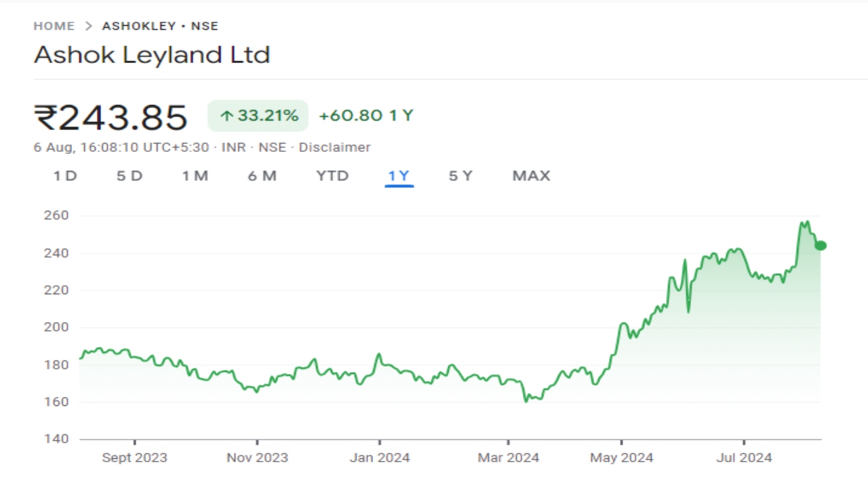Click the 6 Aug timestamp text
The height and width of the screenshot is (488, 868).
point(121,147)
